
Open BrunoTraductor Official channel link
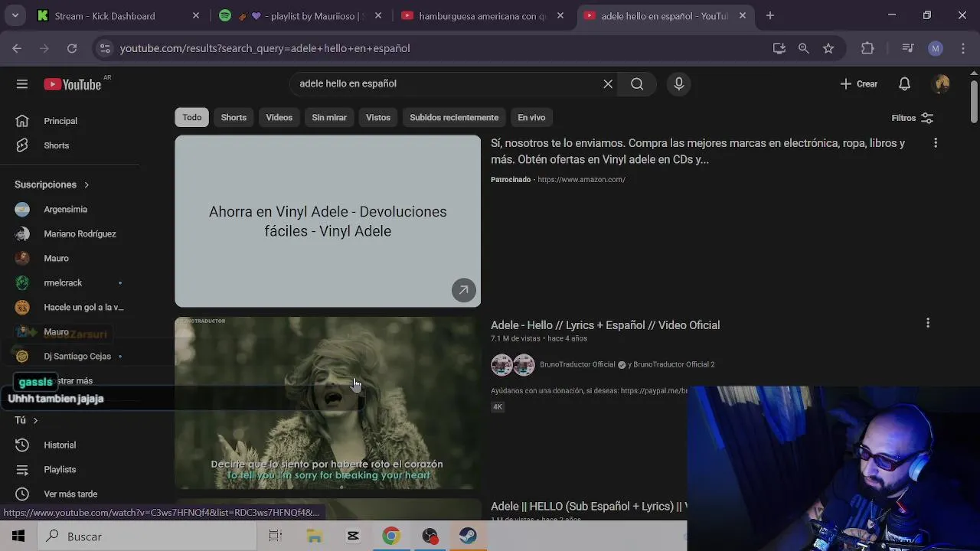pyautogui.click(x=577, y=364)
